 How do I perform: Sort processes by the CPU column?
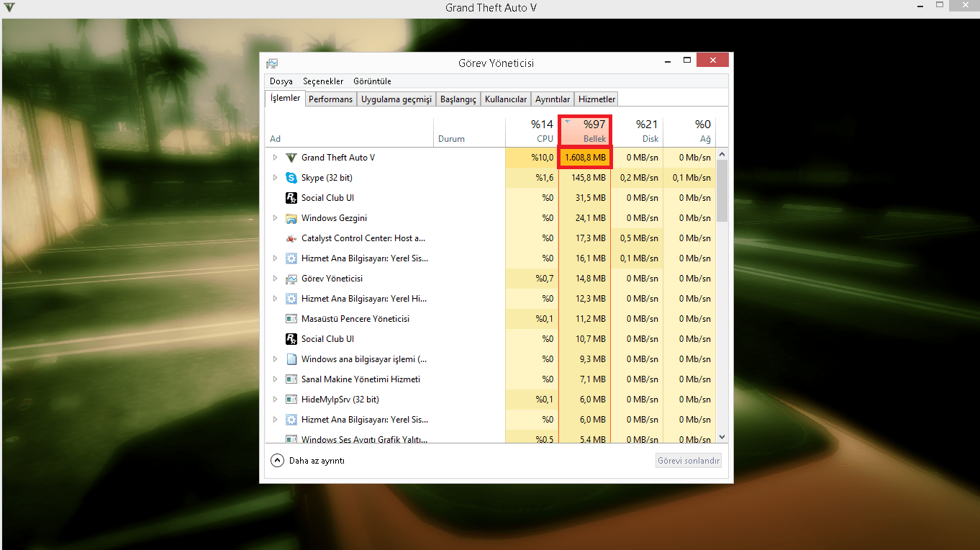click(x=532, y=131)
